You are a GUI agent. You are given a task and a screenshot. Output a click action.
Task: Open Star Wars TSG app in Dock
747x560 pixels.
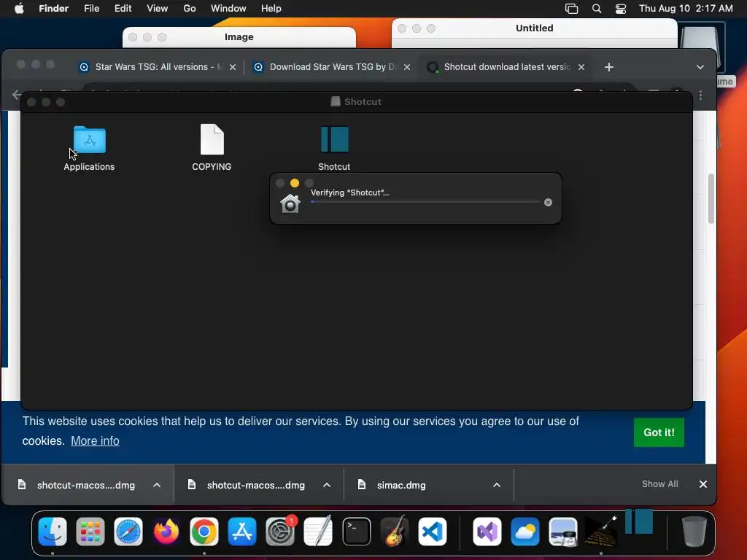click(x=601, y=531)
